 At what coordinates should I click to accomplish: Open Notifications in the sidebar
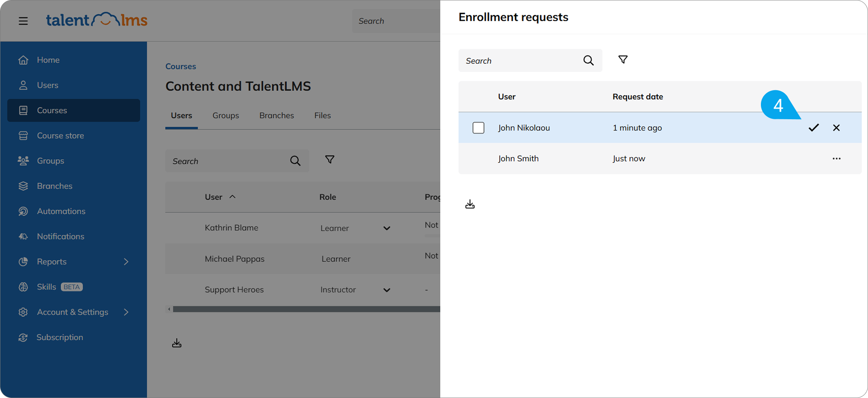74,237
